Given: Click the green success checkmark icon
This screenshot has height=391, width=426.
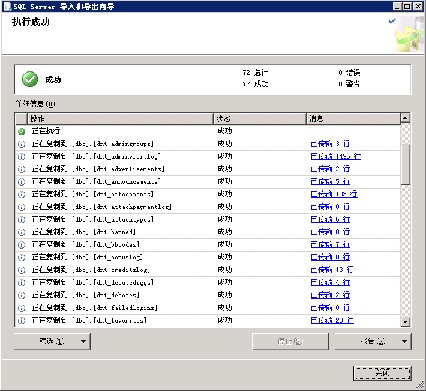Looking at the screenshot, I should [30, 79].
